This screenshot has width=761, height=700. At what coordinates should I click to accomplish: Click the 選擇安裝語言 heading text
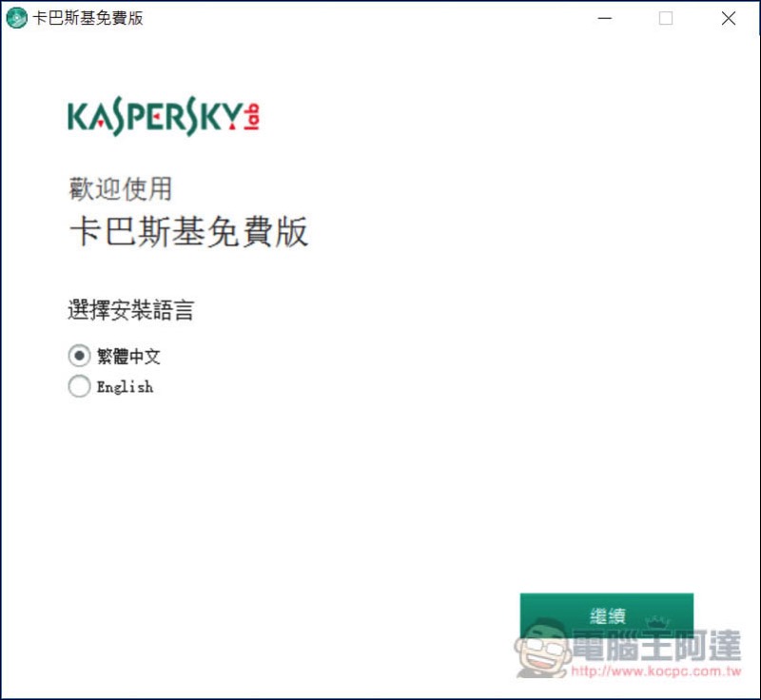coord(131,309)
